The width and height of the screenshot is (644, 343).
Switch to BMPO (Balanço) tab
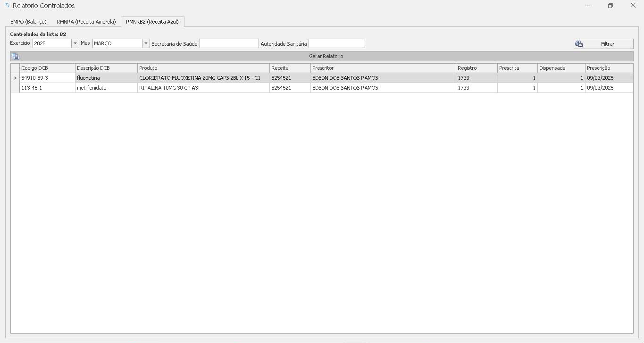28,22
